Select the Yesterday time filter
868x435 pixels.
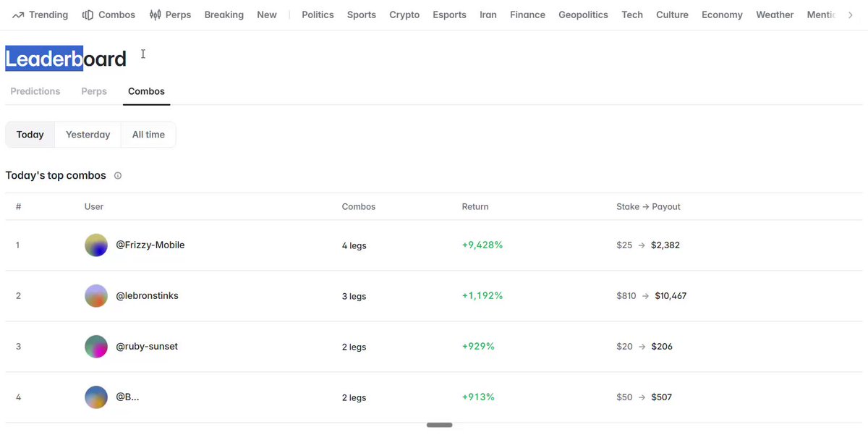click(x=88, y=135)
